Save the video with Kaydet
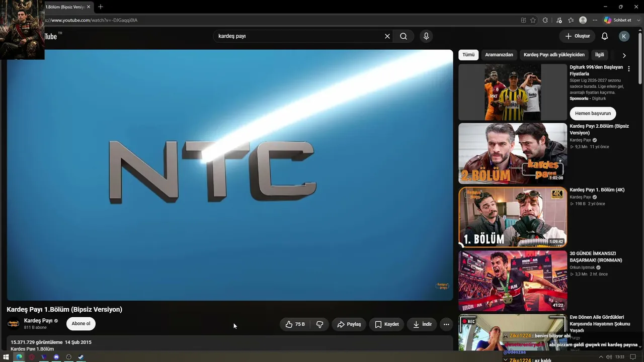This screenshot has width=644, height=362. pos(386,324)
